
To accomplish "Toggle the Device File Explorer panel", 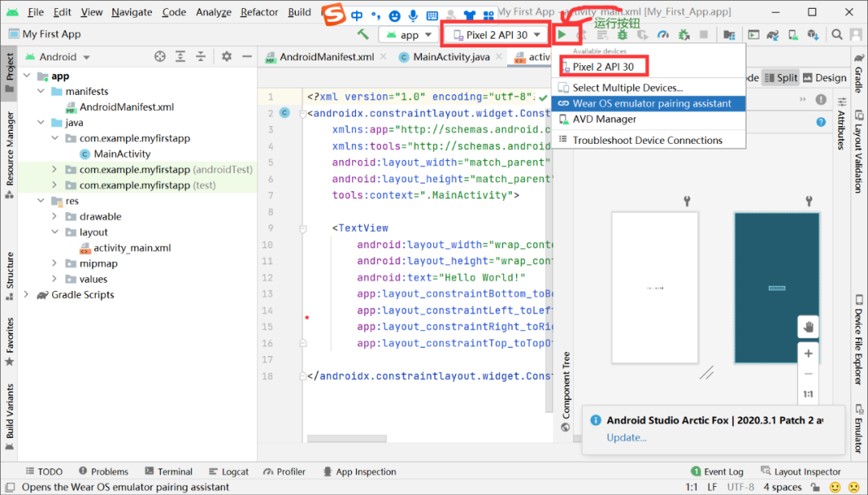I will point(858,341).
